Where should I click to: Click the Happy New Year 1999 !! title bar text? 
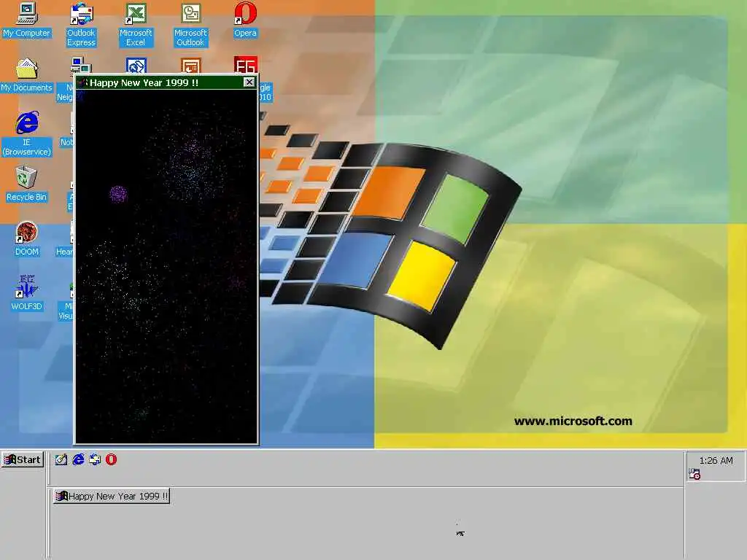(144, 83)
